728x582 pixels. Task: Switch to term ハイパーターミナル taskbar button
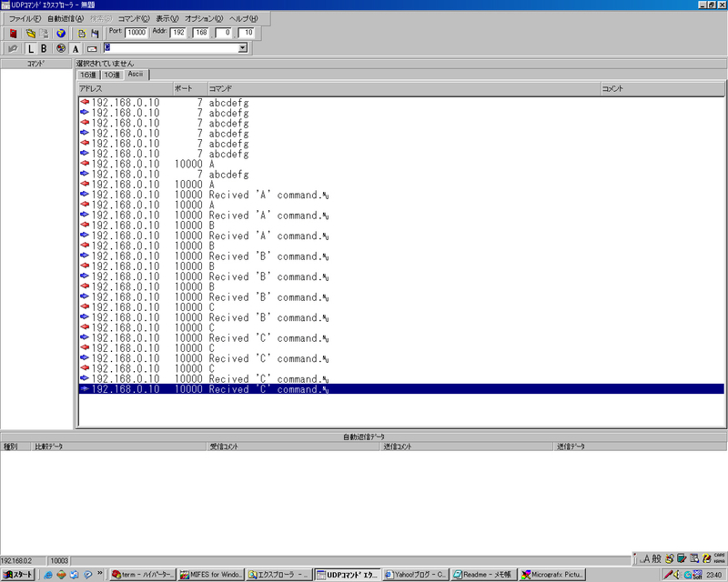143,575
